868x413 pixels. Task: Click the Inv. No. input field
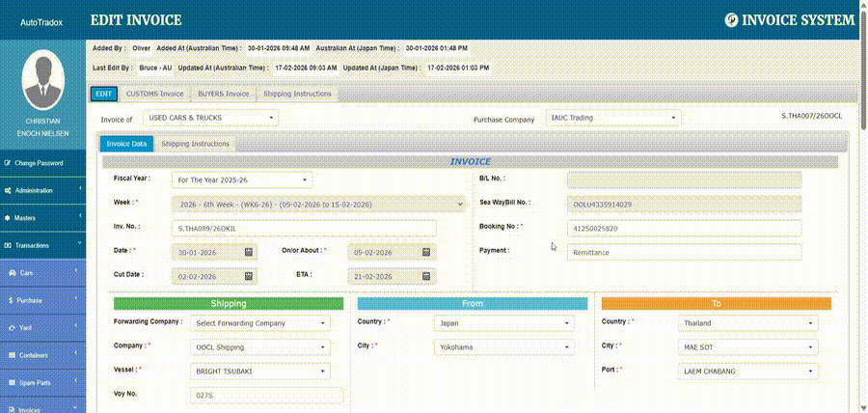(304, 228)
